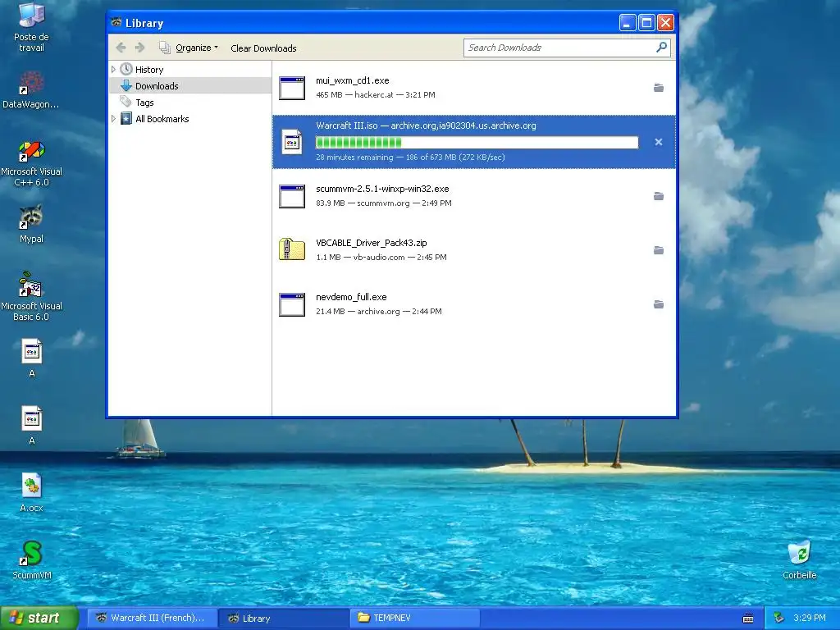This screenshot has height=630, width=840.
Task: Select Downloads in the sidebar
Action: (x=157, y=85)
